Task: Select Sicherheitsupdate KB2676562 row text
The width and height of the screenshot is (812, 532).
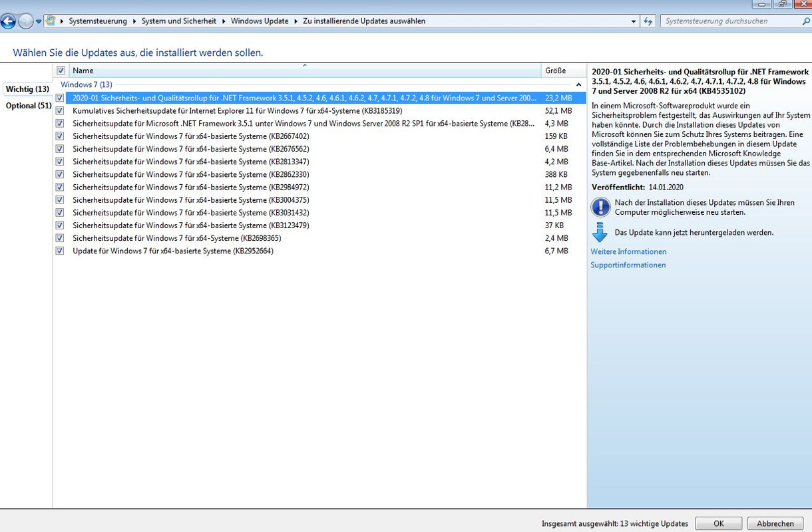Action: click(x=191, y=149)
